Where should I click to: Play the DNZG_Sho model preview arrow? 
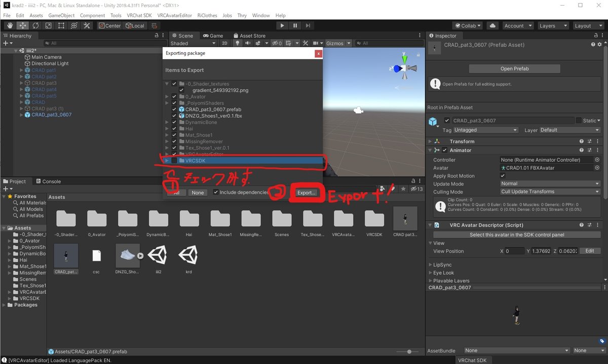coord(140,256)
